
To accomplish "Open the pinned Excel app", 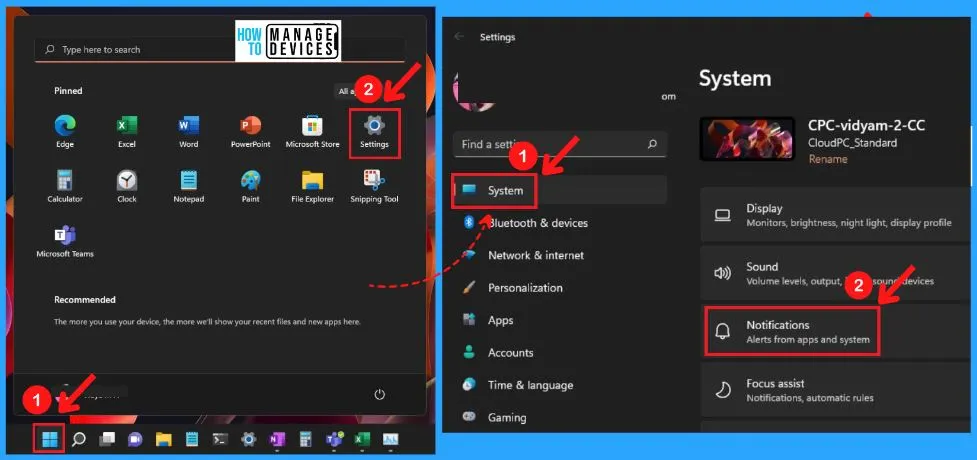I will click(x=126, y=131).
